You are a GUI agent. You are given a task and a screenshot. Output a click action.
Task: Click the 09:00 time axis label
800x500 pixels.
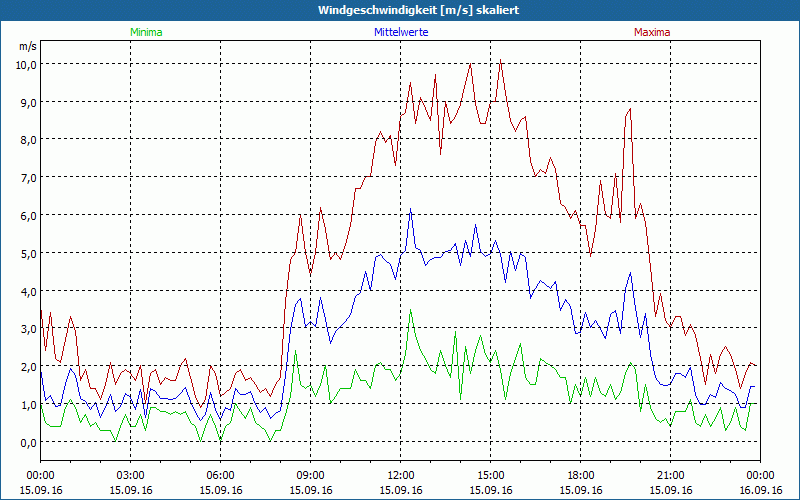tap(310, 476)
